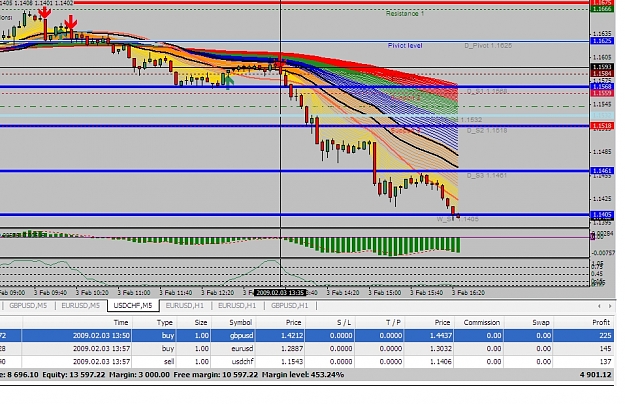Click the eurusd order time 2009.02.03 13:57
The height and width of the screenshot is (404, 625).
point(101,349)
